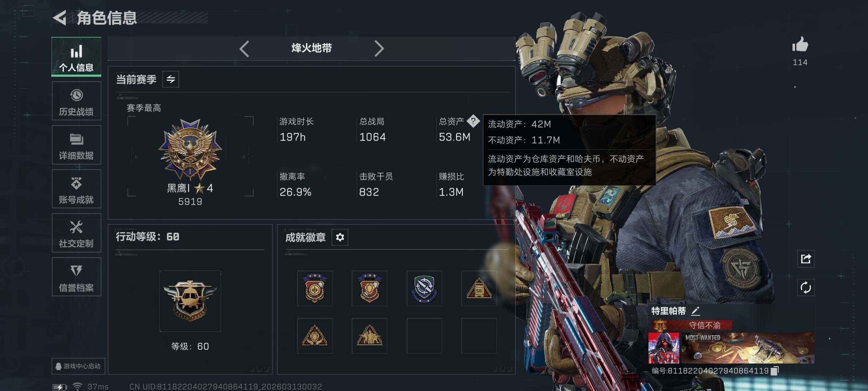Screen dimensions: 868x391
Task: Tap the refresh arrows icon below share
Action: (x=806, y=288)
